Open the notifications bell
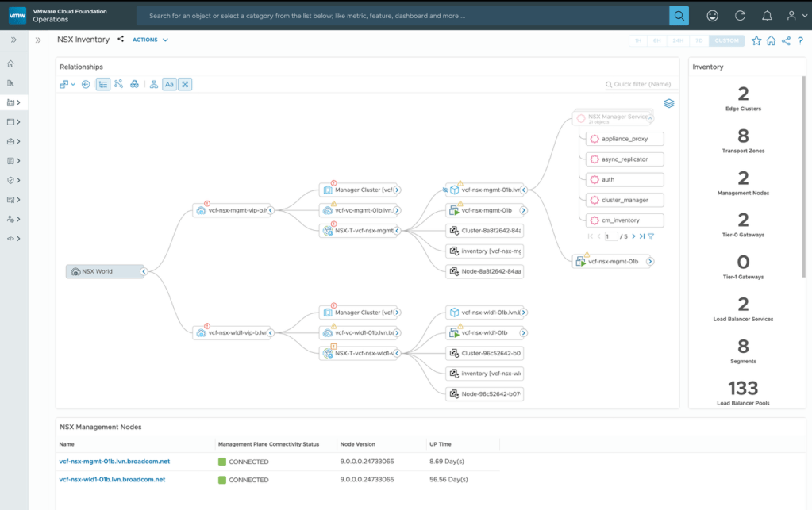The image size is (812, 510). [x=767, y=16]
